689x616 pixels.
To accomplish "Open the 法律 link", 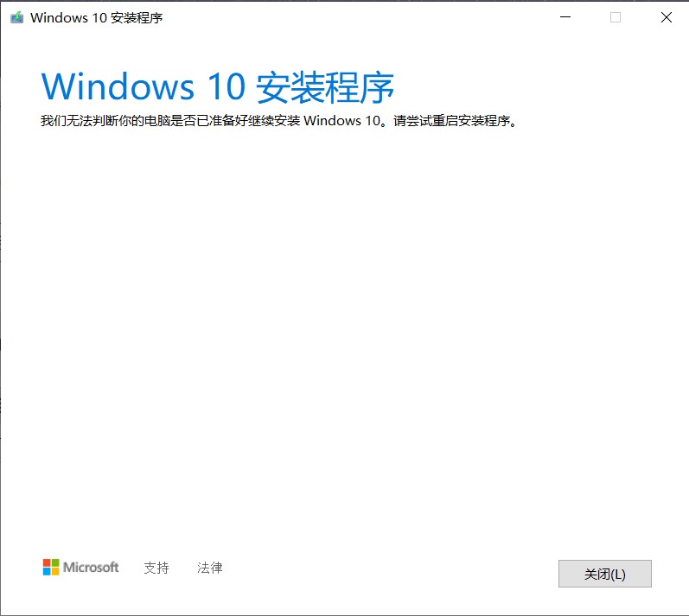I will [x=209, y=568].
